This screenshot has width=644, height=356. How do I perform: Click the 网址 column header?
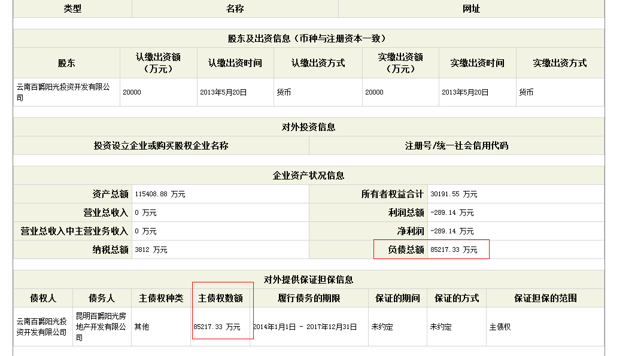(471, 9)
